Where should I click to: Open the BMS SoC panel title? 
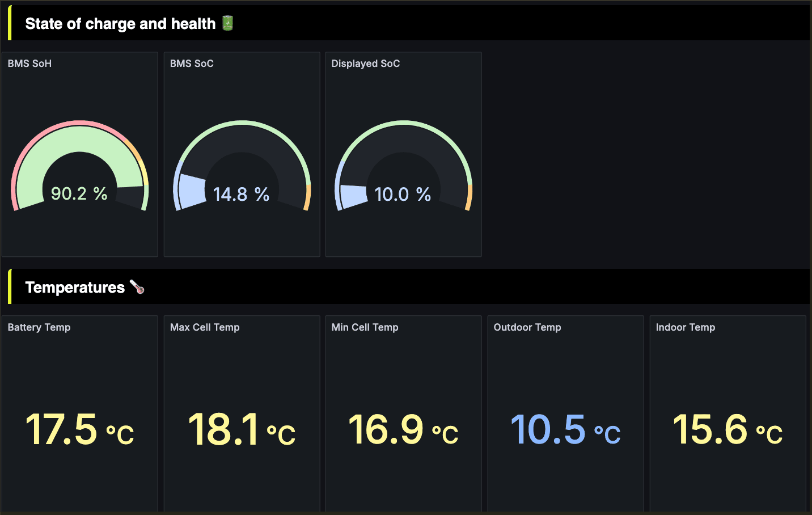point(192,64)
